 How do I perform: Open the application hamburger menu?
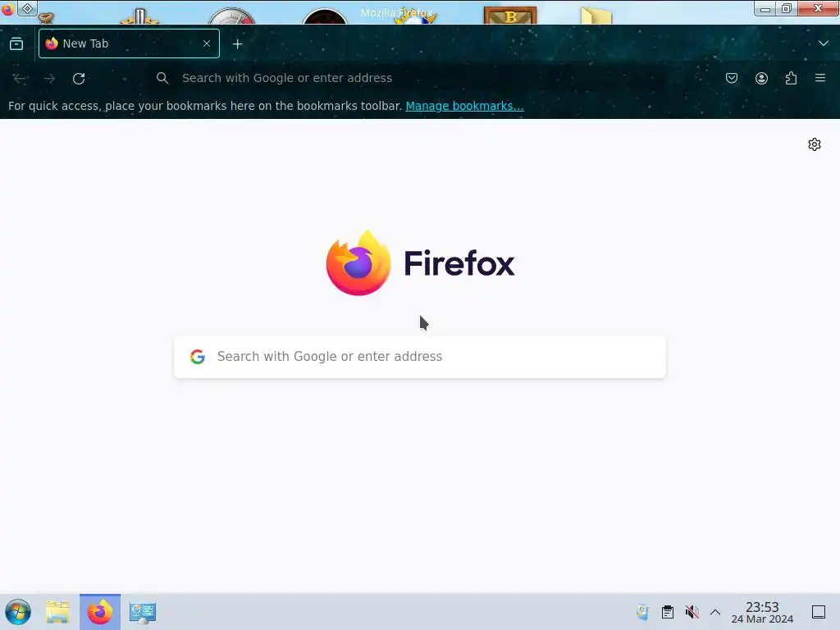pos(820,78)
